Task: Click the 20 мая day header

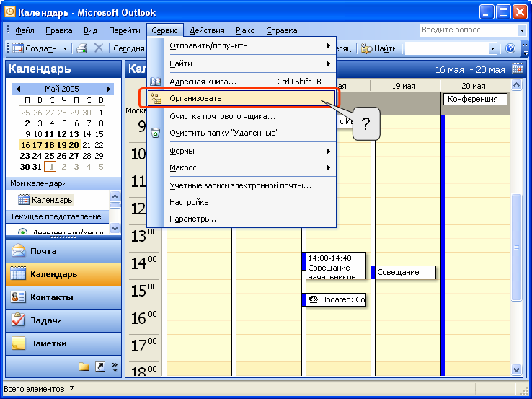Action: click(x=474, y=86)
